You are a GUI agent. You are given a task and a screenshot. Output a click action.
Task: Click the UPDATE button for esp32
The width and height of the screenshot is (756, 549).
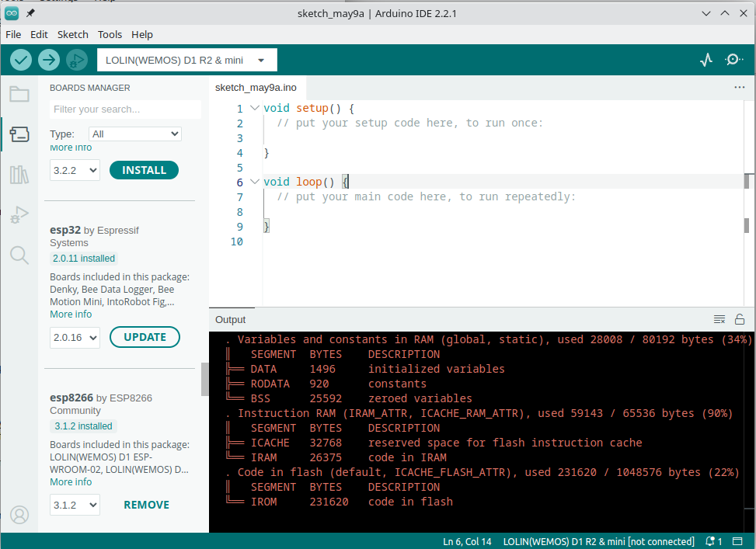click(x=145, y=338)
